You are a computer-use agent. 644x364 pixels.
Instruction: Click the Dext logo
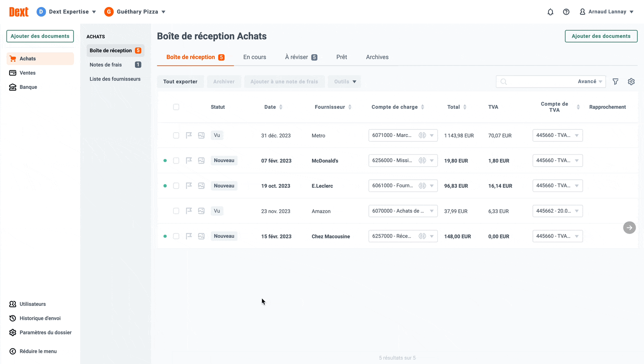coord(19,12)
